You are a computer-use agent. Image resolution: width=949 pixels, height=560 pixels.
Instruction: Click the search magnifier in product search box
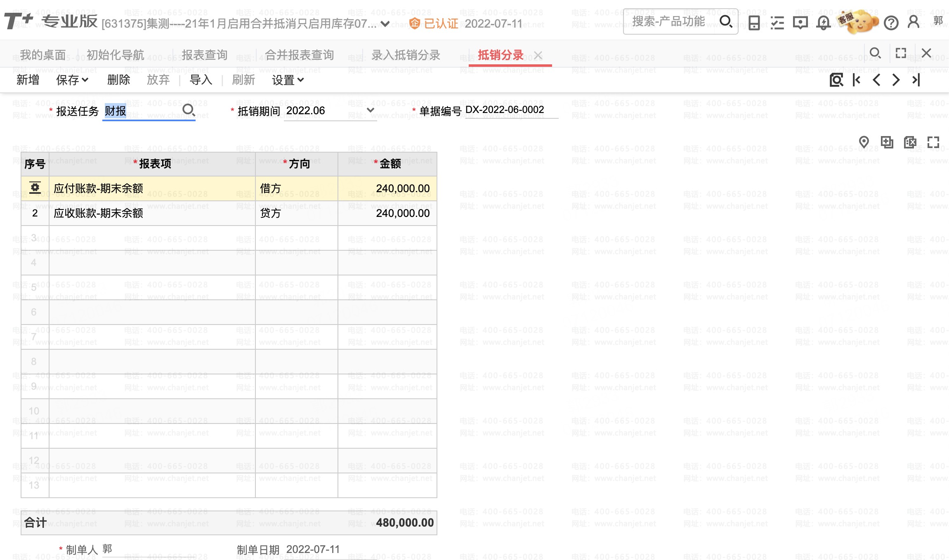[726, 21]
